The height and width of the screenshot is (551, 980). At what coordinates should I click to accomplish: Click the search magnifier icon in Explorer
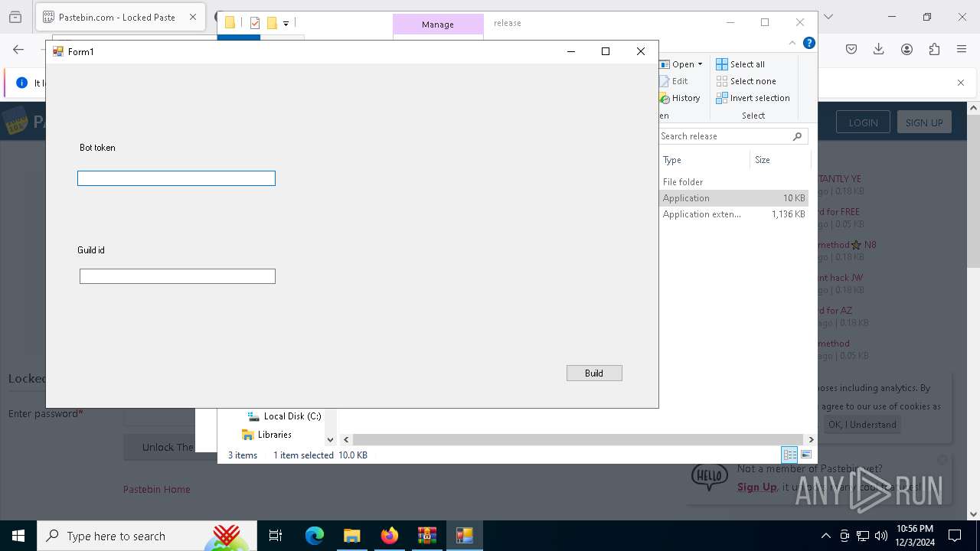pyautogui.click(x=797, y=136)
